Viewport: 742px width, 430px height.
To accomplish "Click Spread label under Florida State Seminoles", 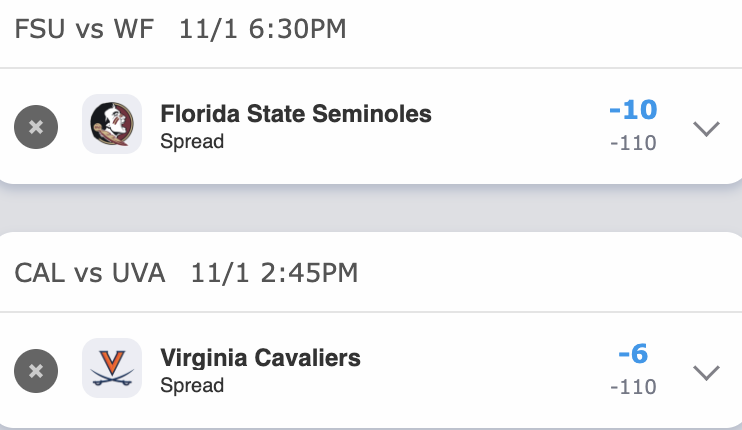I will coord(192,141).
